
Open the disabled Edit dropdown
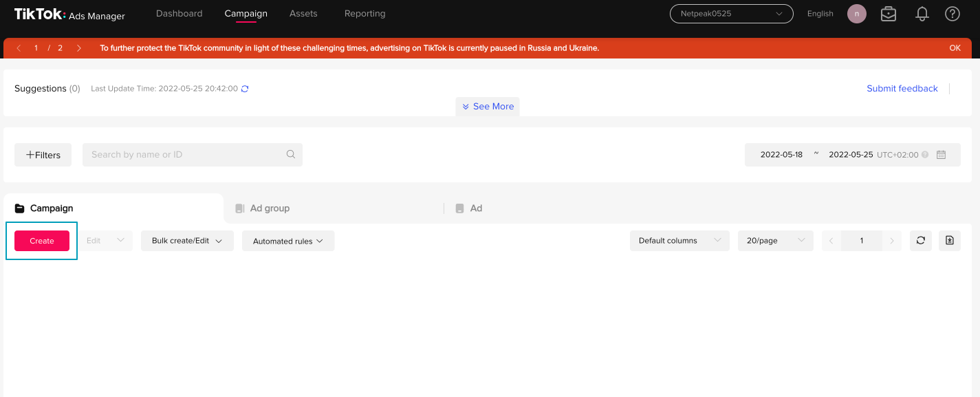(x=105, y=241)
